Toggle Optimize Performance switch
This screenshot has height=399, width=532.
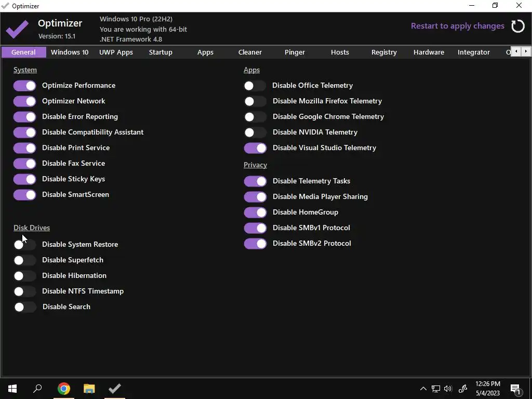point(25,86)
